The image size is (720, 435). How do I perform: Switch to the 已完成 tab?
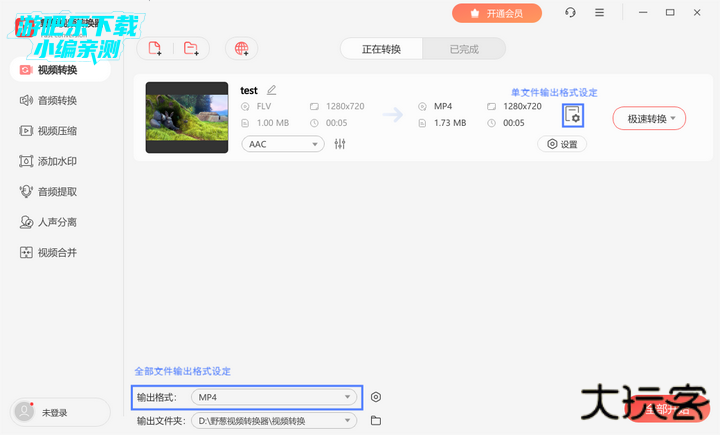coord(463,49)
